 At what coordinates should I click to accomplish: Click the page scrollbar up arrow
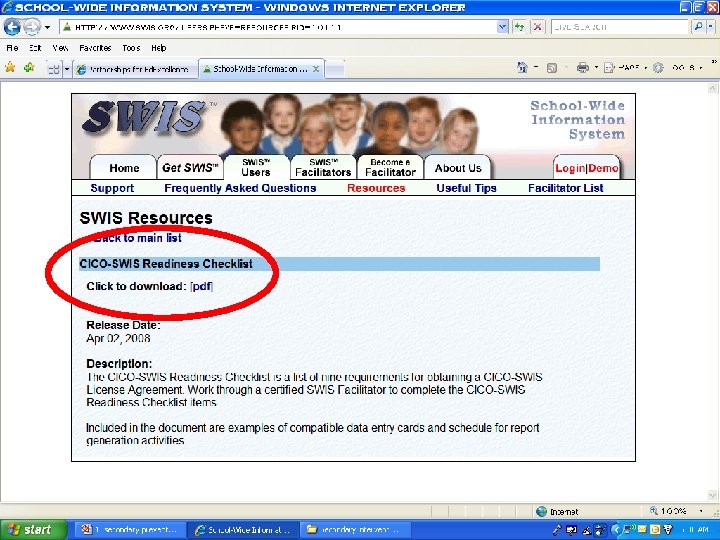click(x=712, y=88)
